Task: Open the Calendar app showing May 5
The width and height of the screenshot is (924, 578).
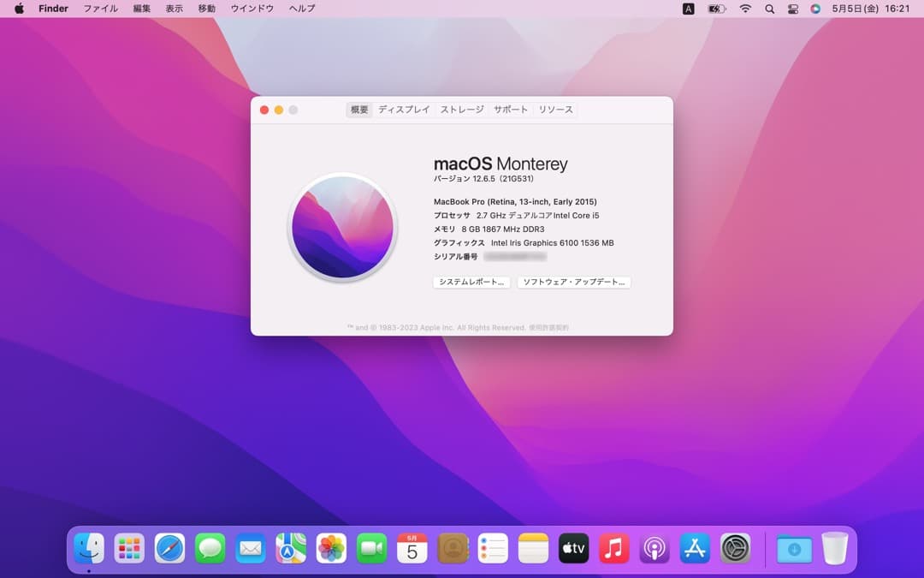Action: coord(412,548)
